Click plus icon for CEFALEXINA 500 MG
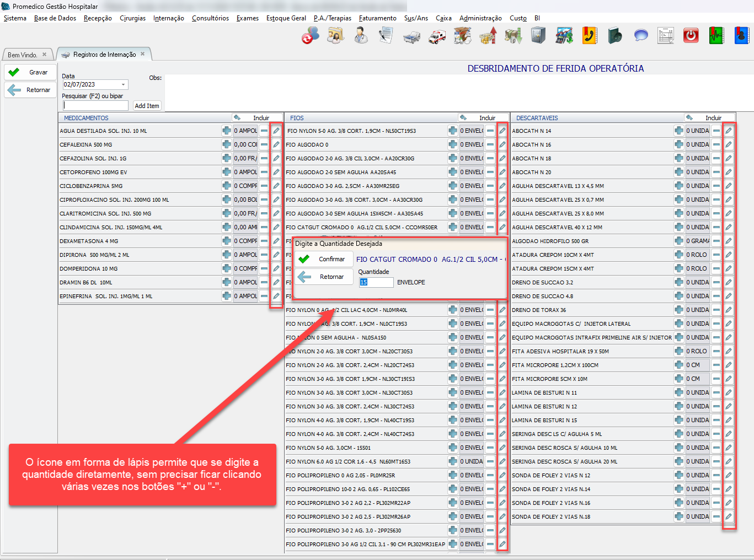The image size is (754, 560). coord(226,144)
